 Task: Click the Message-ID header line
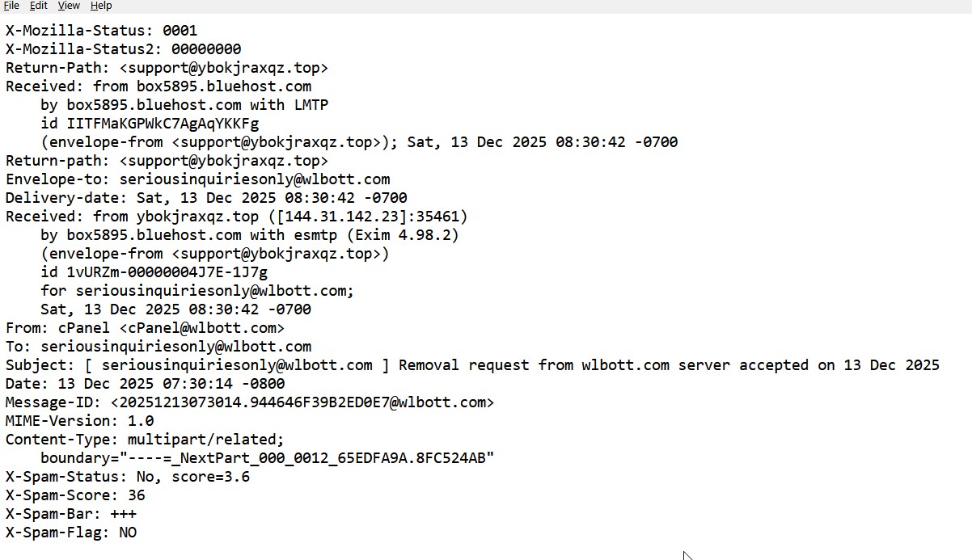(x=249, y=402)
